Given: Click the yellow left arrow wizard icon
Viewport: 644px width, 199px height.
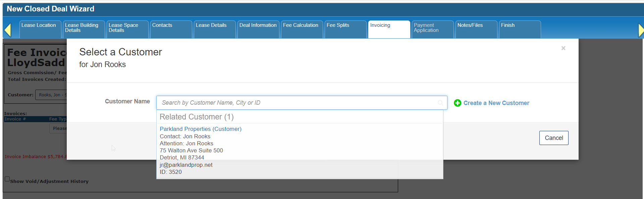Looking at the screenshot, I should (x=8, y=30).
